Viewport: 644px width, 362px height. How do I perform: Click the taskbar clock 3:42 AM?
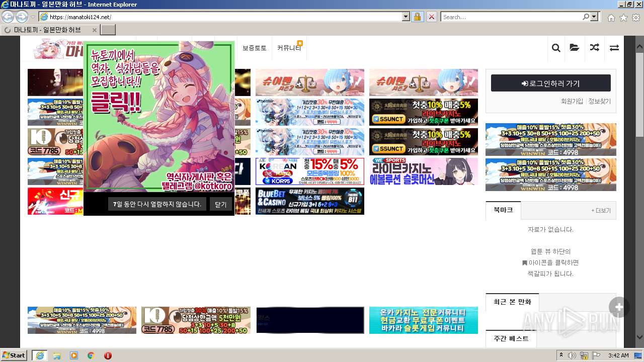tap(618, 355)
